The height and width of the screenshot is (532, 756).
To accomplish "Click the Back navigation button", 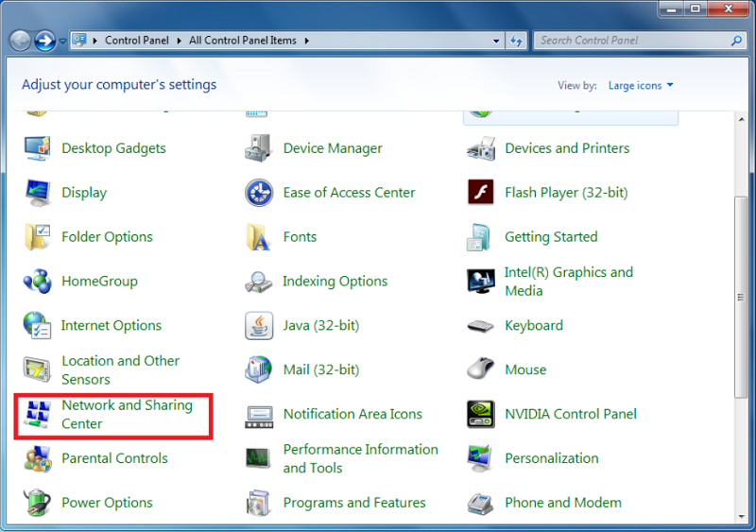I will coord(20,41).
